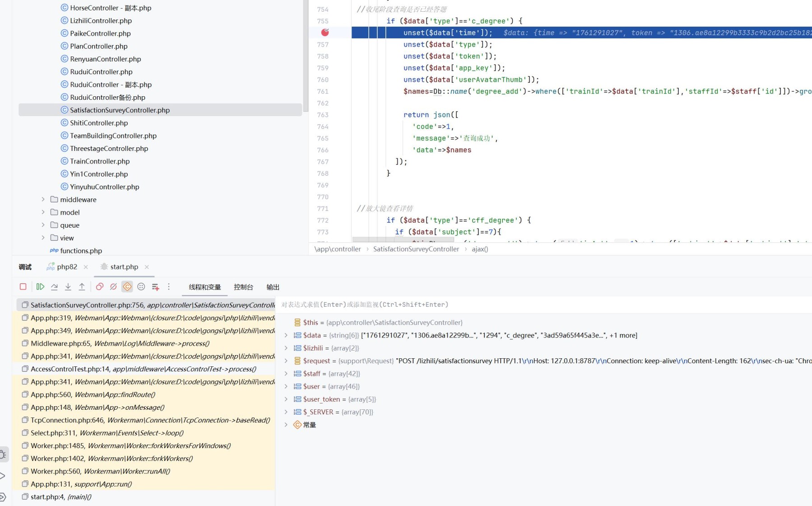
Task: Stop the debug session
Action: pos(23,287)
